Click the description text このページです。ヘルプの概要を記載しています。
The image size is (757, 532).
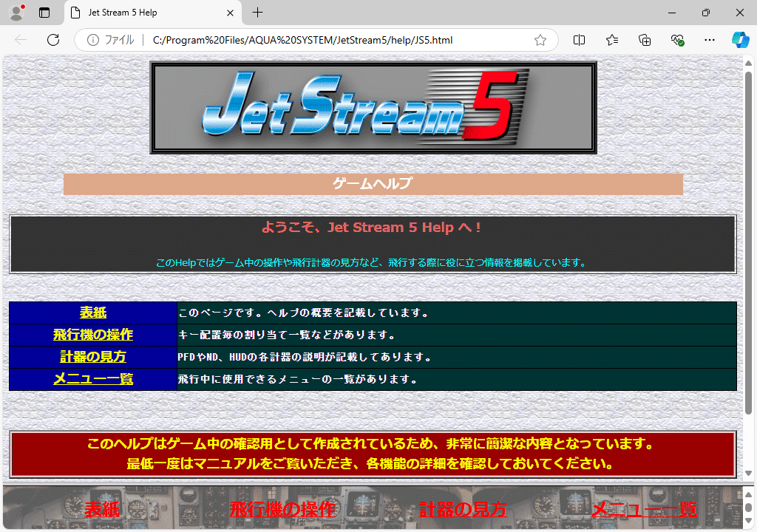pos(303,313)
